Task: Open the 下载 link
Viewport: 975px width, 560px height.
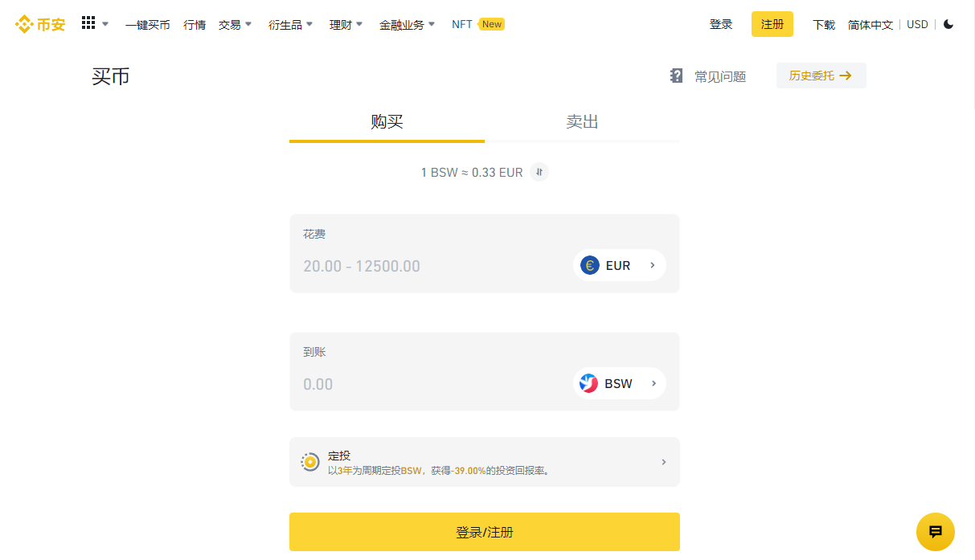Action: click(x=824, y=24)
